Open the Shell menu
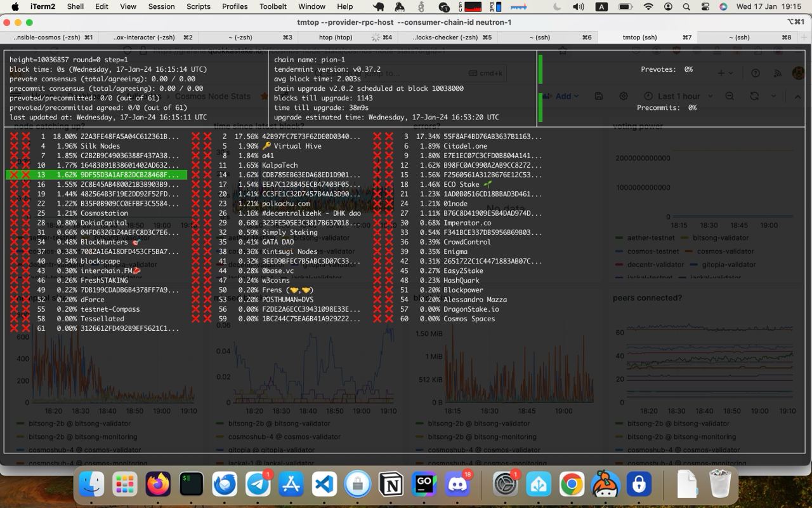The height and width of the screenshot is (508, 812). point(75,6)
